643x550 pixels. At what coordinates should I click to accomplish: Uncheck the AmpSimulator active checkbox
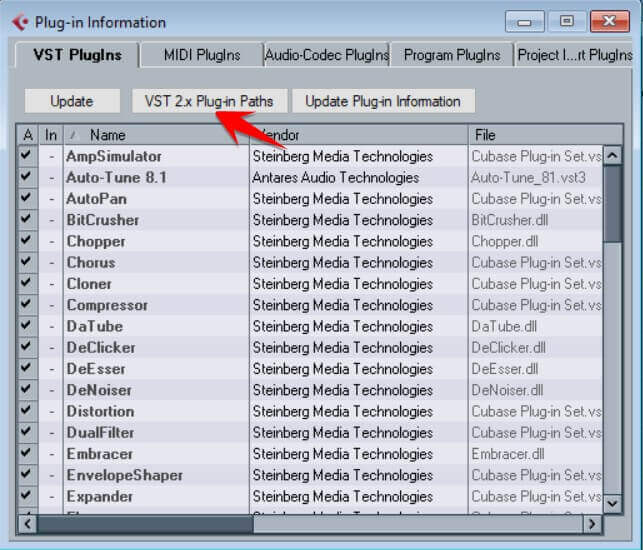[x=26, y=155]
